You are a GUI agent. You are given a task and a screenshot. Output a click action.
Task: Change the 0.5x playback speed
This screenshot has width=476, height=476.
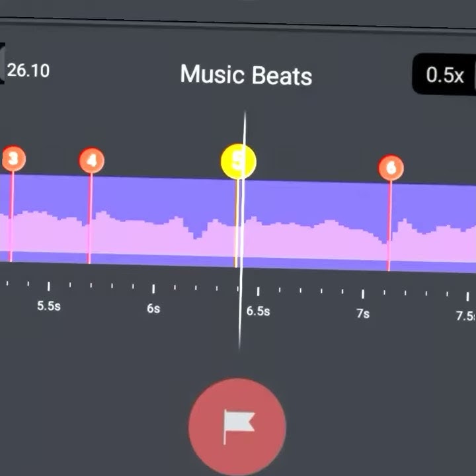point(445,75)
